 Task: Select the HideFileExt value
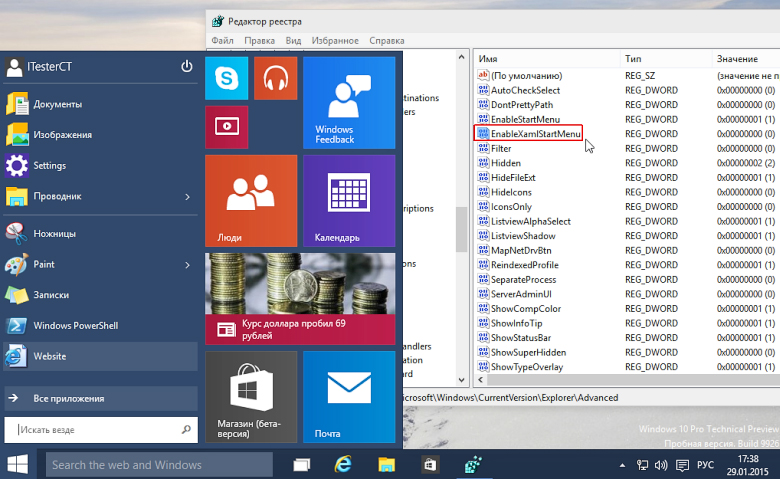513,178
